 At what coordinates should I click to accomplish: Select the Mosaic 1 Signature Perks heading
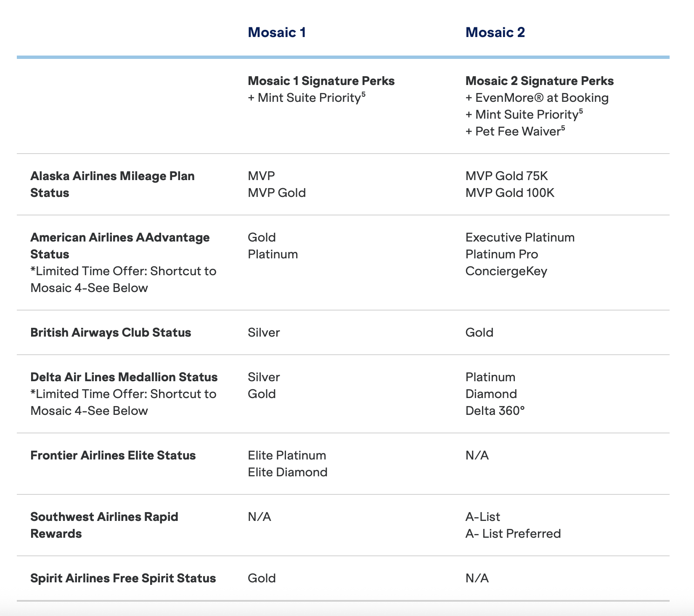[x=321, y=81]
